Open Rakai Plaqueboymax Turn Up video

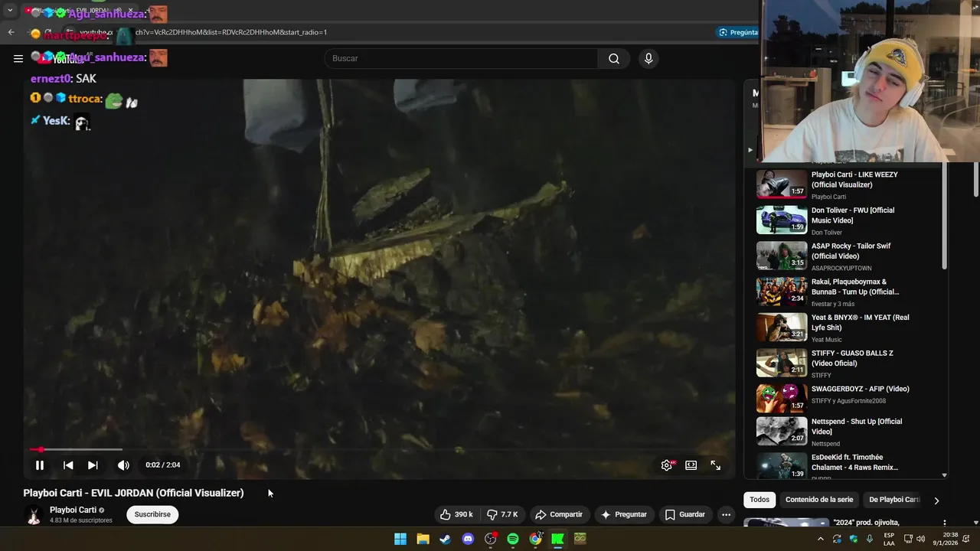(x=855, y=287)
